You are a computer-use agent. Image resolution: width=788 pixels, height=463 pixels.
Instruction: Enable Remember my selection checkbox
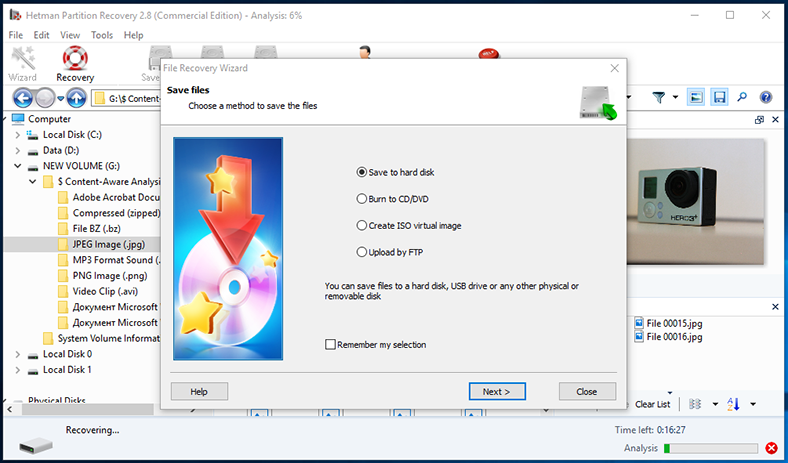(x=330, y=344)
